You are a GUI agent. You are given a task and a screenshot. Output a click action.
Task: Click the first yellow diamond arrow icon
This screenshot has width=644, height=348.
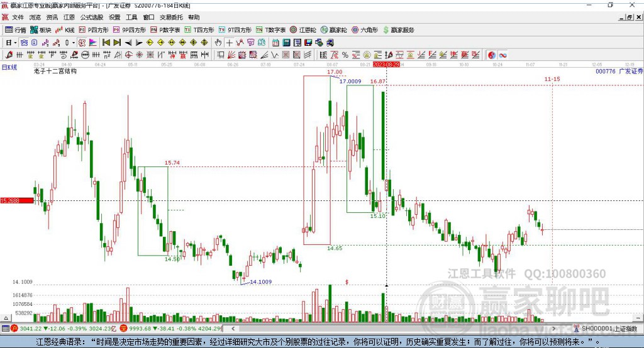click(x=150, y=43)
